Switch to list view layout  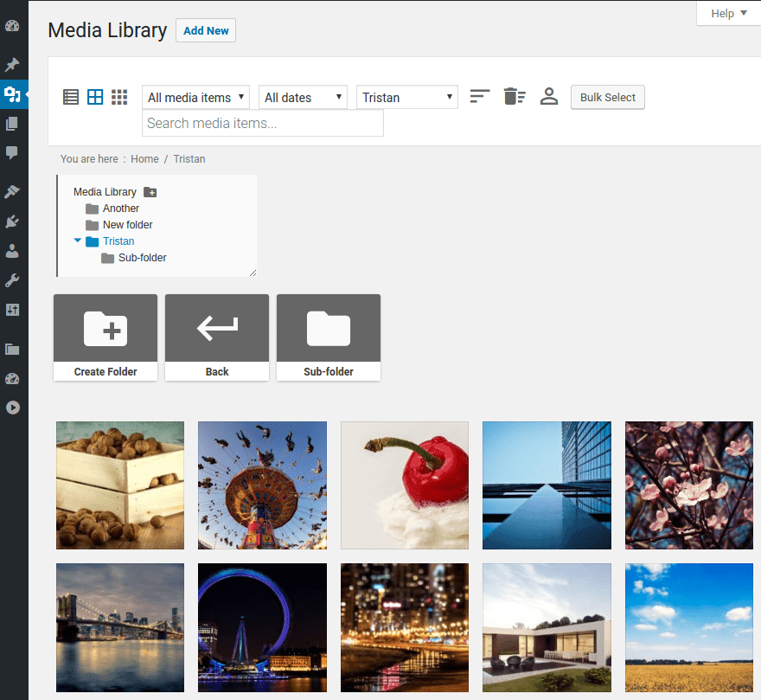[x=71, y=97]
